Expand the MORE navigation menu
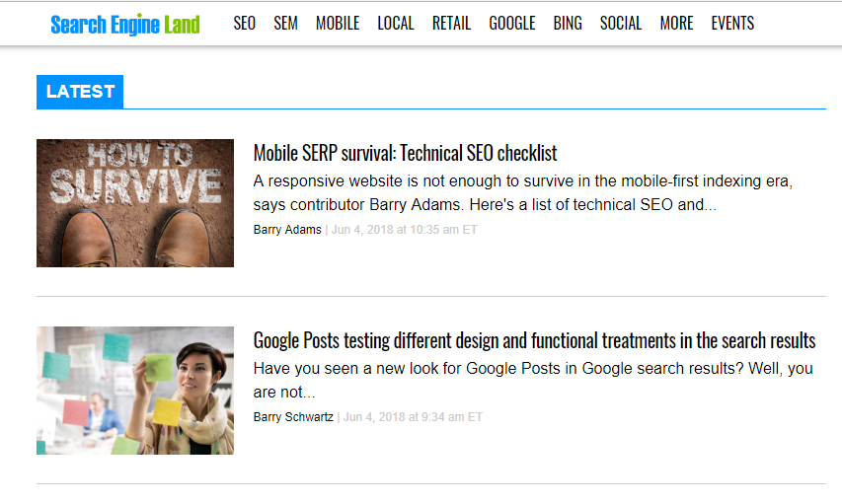Screen dimensions: 842x504 point(676,23)
